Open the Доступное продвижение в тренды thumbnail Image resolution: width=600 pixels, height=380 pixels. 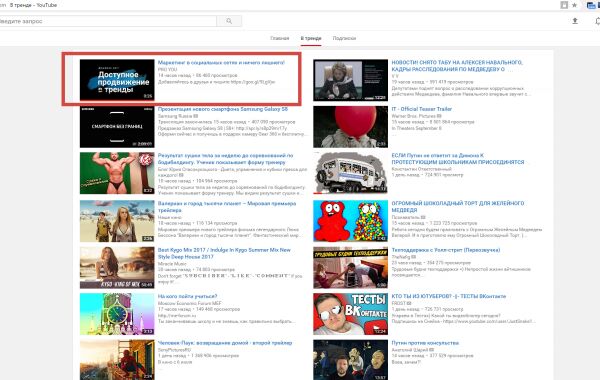tap(117, 80)
